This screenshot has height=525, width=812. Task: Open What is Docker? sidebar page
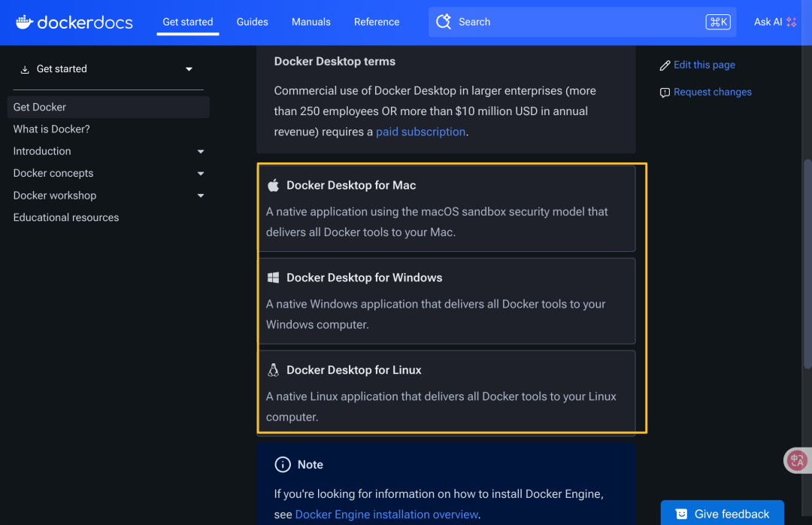point(51,129)
